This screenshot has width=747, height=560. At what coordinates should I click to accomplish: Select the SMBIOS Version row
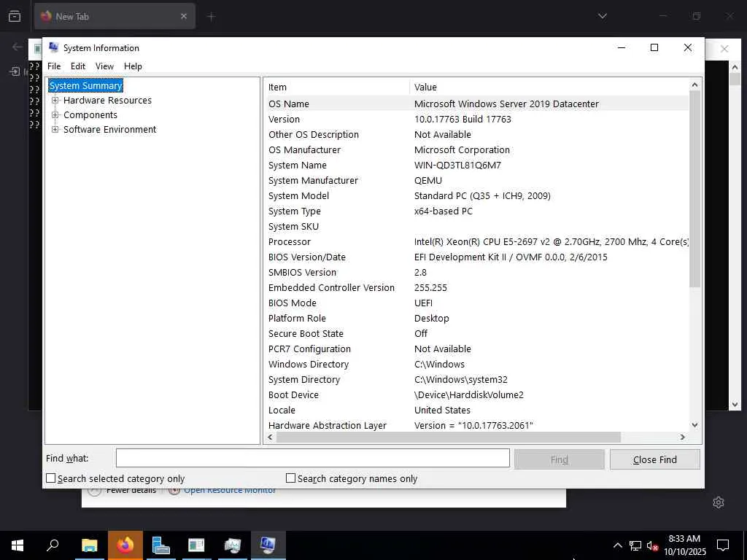tap(476, 273)
